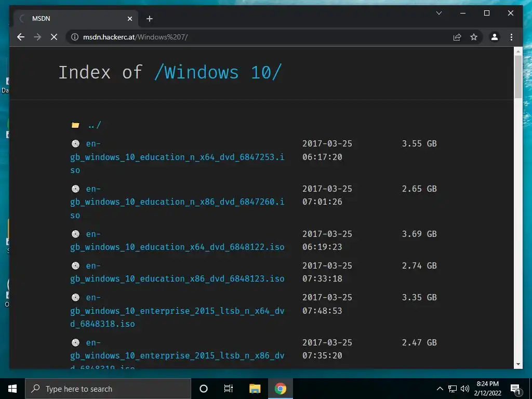Click the taskbar search box
The width and height of the screenshot is (532, 399).
(x=108, y=389)
